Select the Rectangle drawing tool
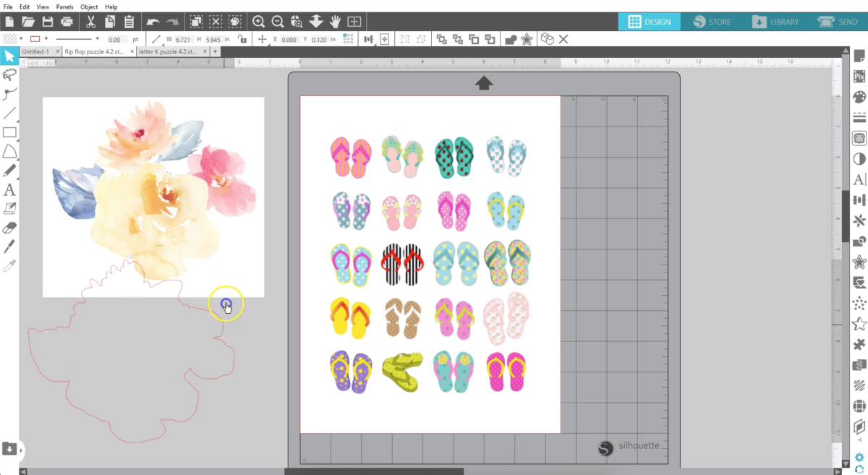The width and height of the screenshot is (868, 475). (x=9, y=132)
